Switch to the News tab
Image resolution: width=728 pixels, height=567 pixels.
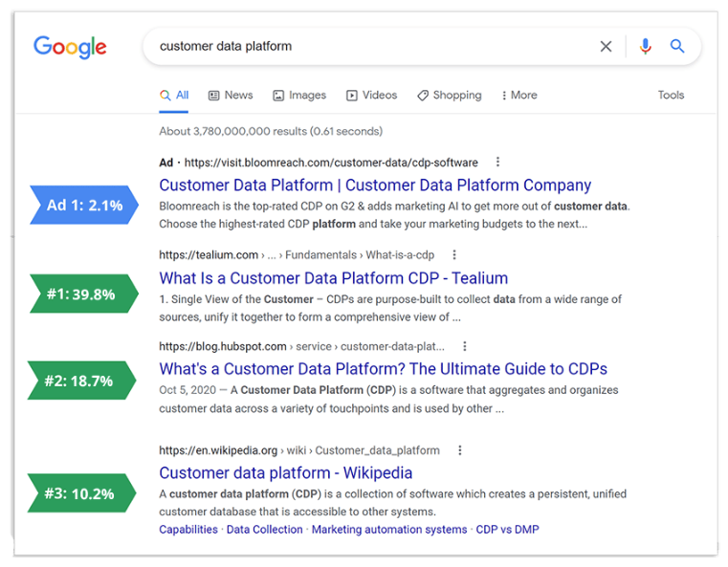231,95
